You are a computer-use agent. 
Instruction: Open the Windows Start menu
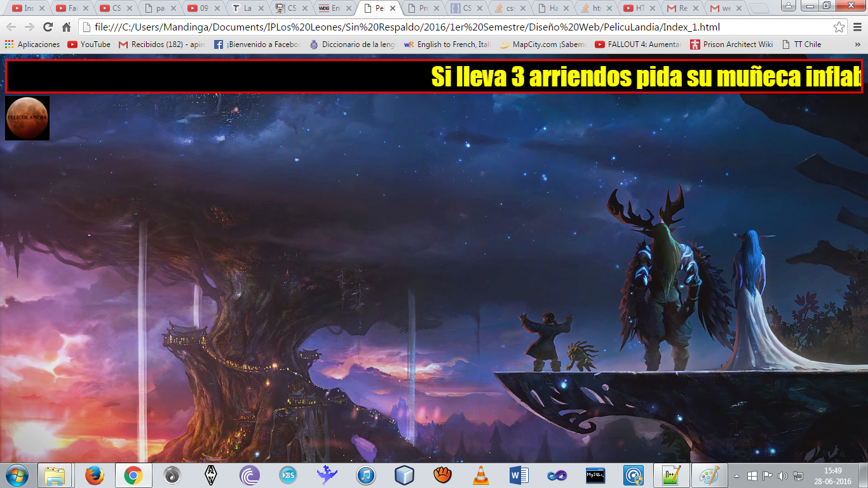pos(17,475)
